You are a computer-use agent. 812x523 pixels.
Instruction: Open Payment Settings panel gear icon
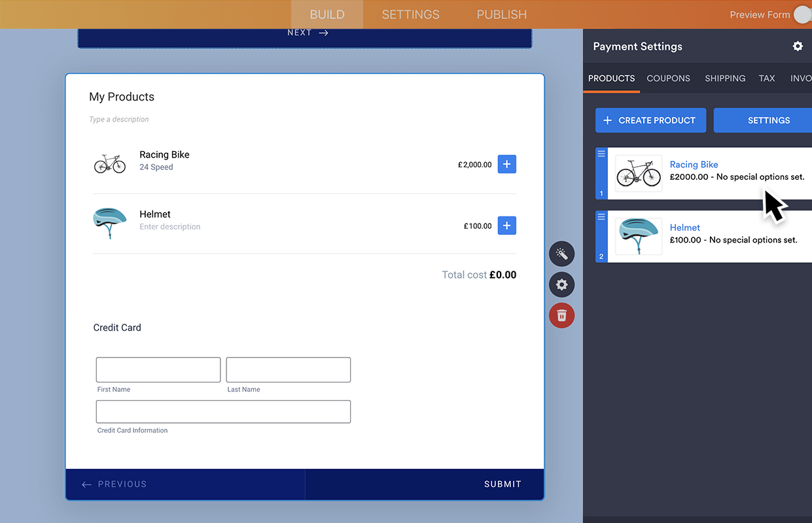coord(797,46)
